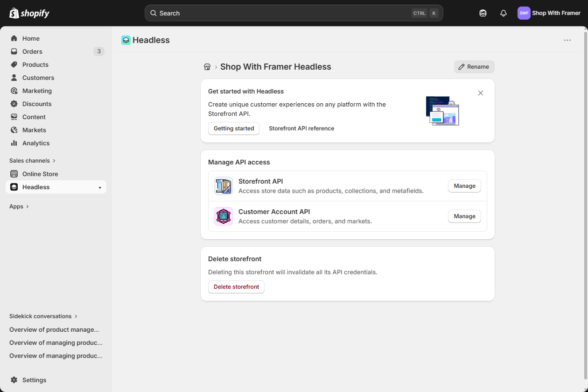This screenshot has width=588, height=392.
Task: Click the 'Storefront API' row title
Action: coord(260,181)
